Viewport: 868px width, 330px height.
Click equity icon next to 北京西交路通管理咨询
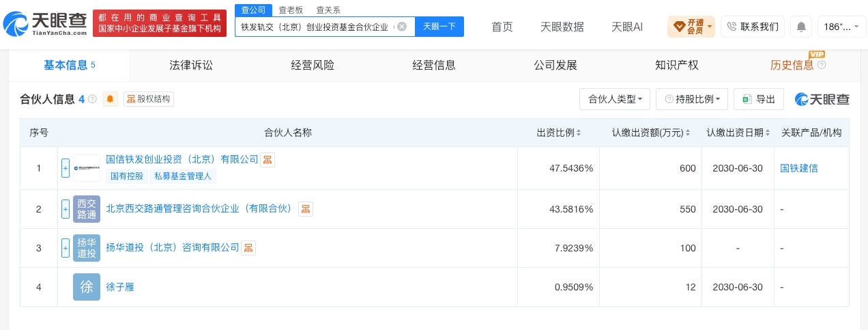(306, 208)
